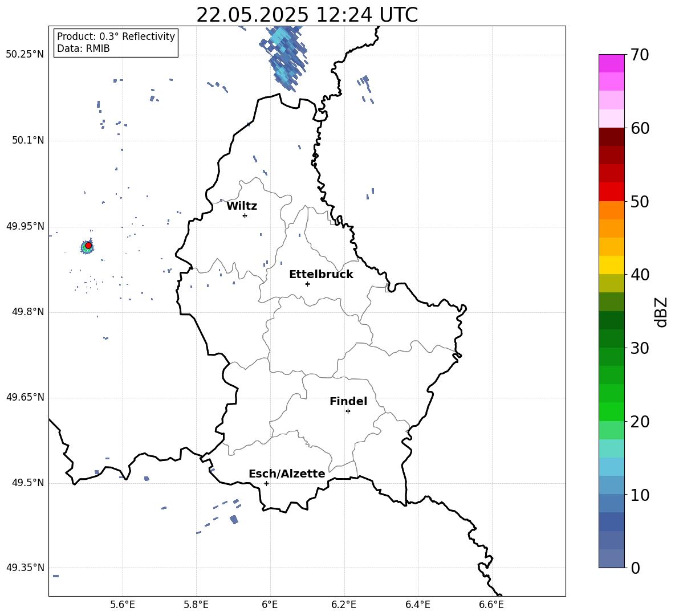Image resolution: width=675 pixels, height=616 pixels.
Task: Click the slate-blue bottom colorbar segment above 0
Action: pos(611,558)
